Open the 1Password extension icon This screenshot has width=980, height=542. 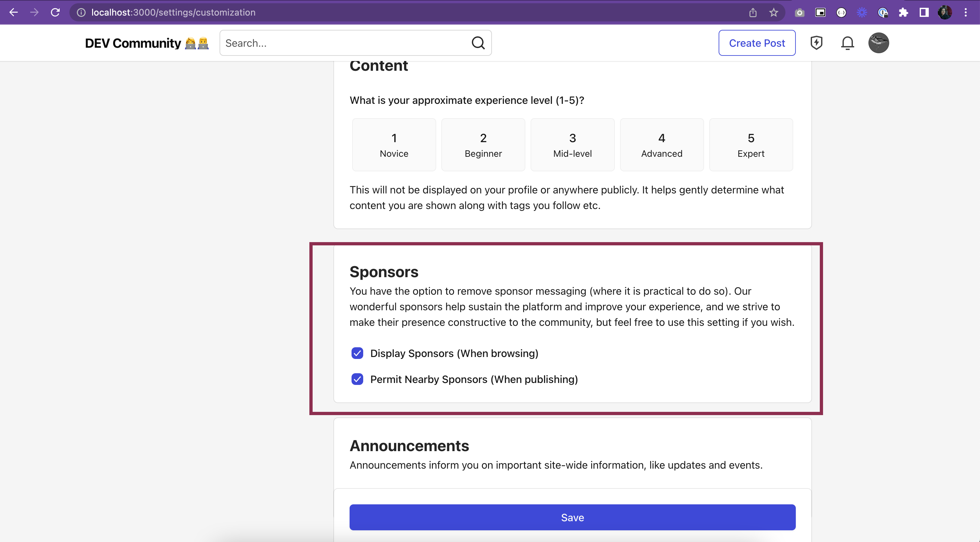point(883,12)
